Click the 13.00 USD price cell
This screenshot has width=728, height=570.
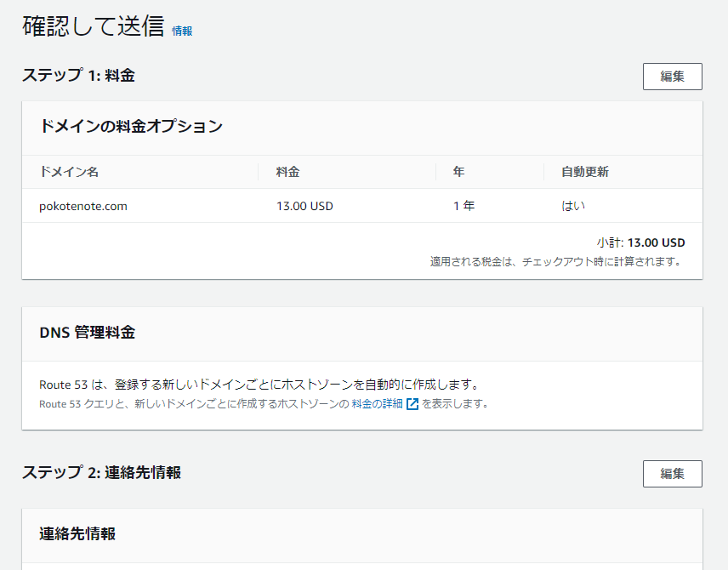click(x=304, y=206)
